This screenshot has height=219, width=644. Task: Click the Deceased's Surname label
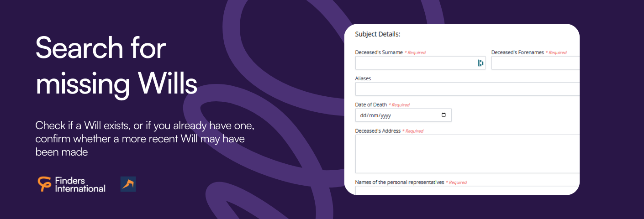click(x=379, y=52)
